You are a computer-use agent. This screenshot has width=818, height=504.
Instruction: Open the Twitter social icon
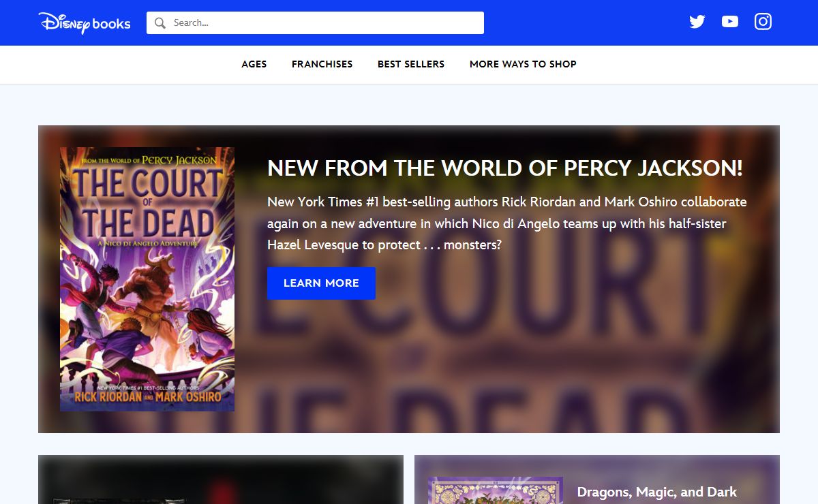pos(697,22)
